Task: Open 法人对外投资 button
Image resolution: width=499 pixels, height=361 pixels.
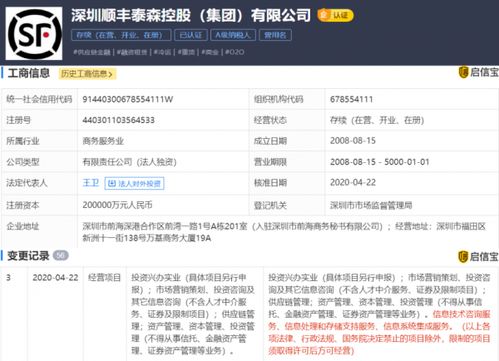Action: [x=134, y=183]
